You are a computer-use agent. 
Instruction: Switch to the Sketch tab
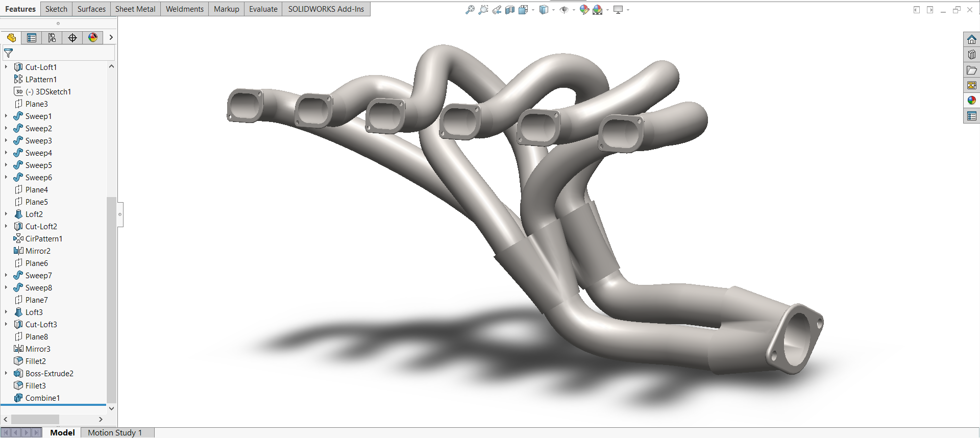click(x=56, y=9)
